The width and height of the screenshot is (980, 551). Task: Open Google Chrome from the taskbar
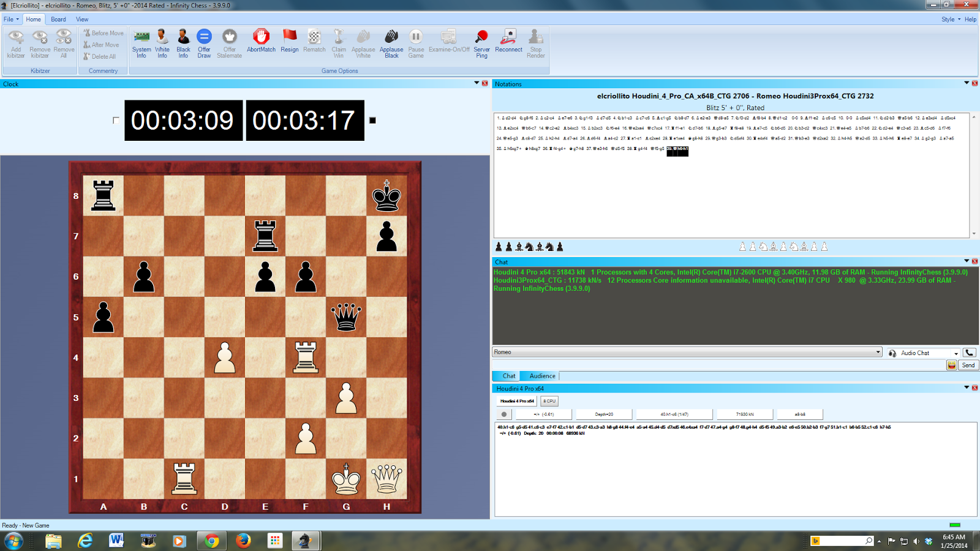[211, 541]
